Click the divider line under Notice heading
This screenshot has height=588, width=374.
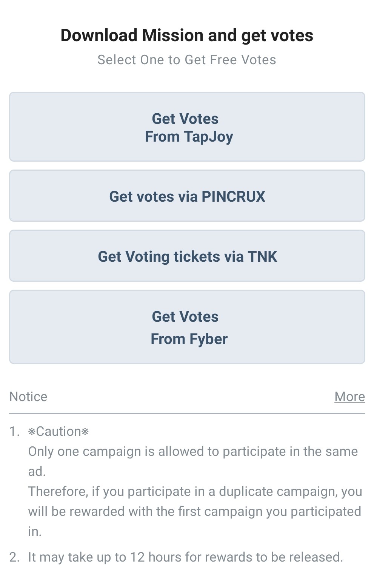tap(187, 414)
